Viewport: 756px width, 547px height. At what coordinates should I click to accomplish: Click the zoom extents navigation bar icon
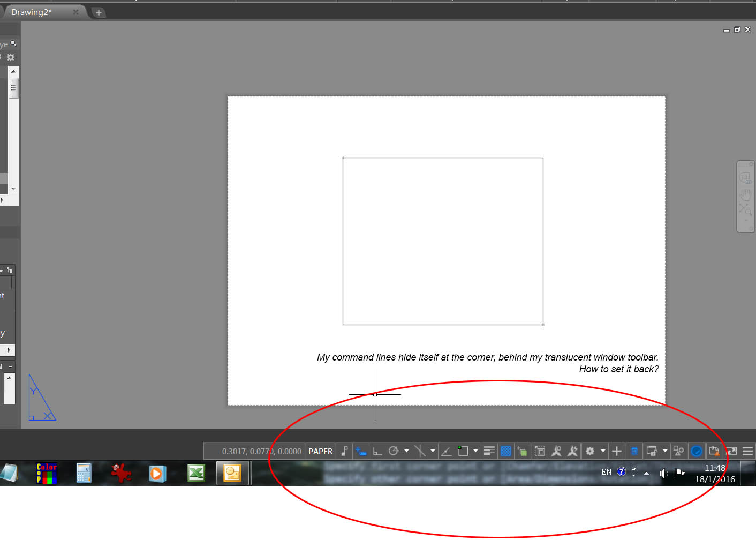click(745, 209)
